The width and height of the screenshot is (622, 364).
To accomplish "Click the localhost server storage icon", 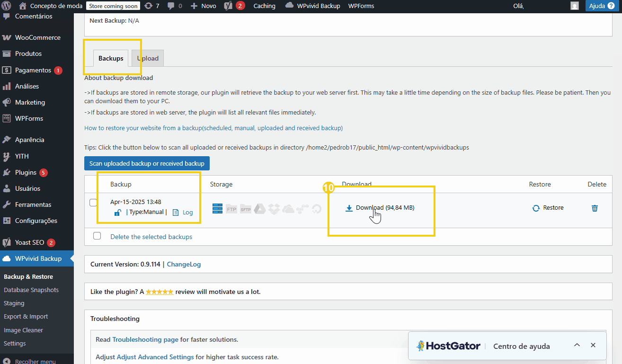I will [x=218, y=209].
